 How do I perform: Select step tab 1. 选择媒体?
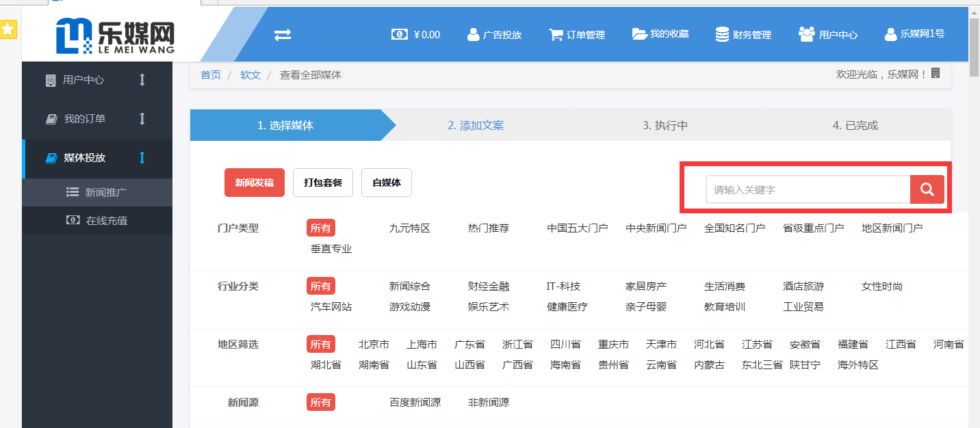(286, 126)
